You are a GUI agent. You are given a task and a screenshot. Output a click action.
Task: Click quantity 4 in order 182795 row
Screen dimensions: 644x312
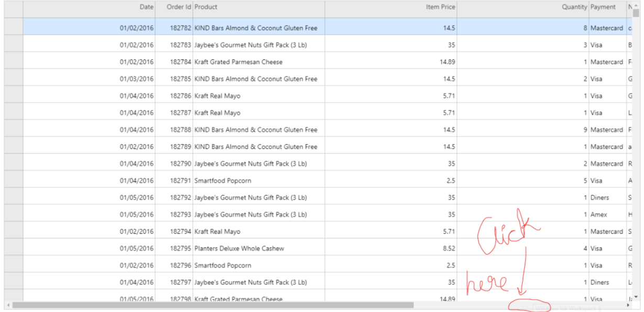(523, 248)
